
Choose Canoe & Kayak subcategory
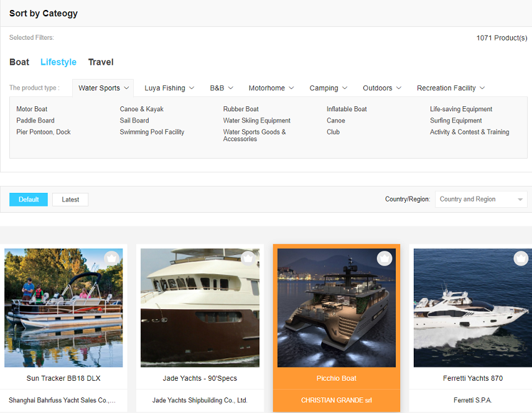pos(141,109)
